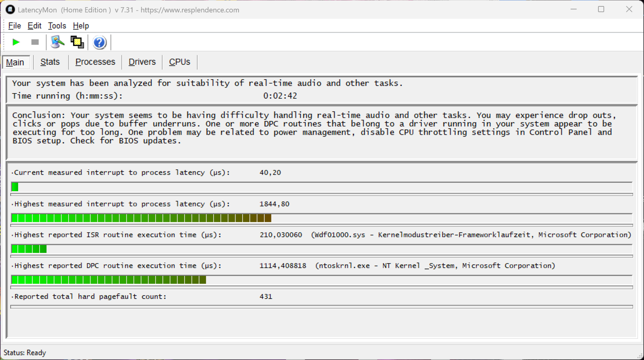
Task: Click the LatencyMon app icon in title bar
Action: [x=10, y=9]
